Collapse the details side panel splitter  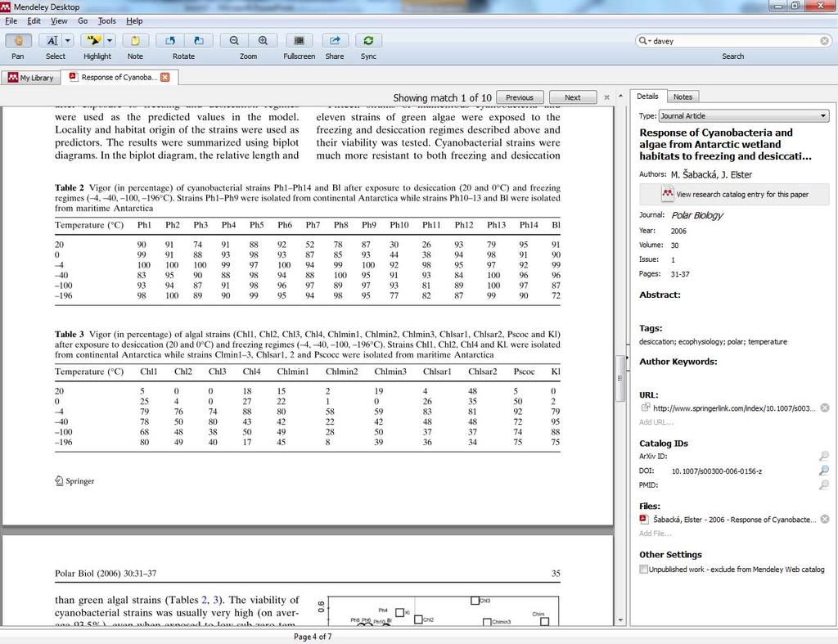click(627, 357)
